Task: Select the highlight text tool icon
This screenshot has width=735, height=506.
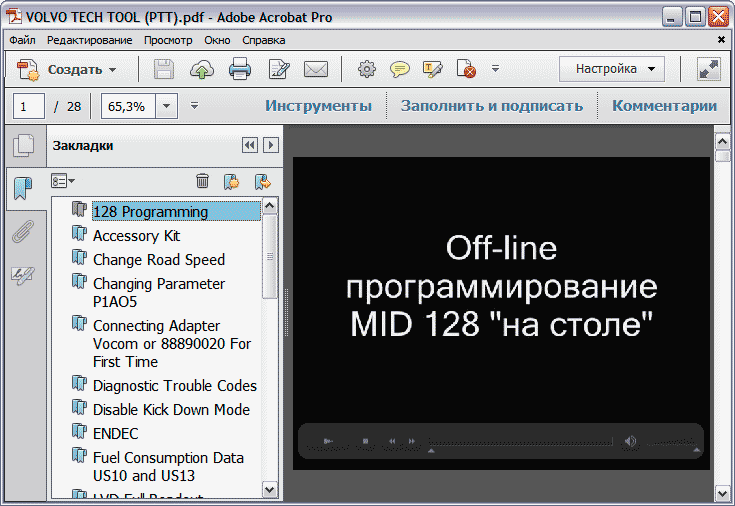Action: coord(433,69)
